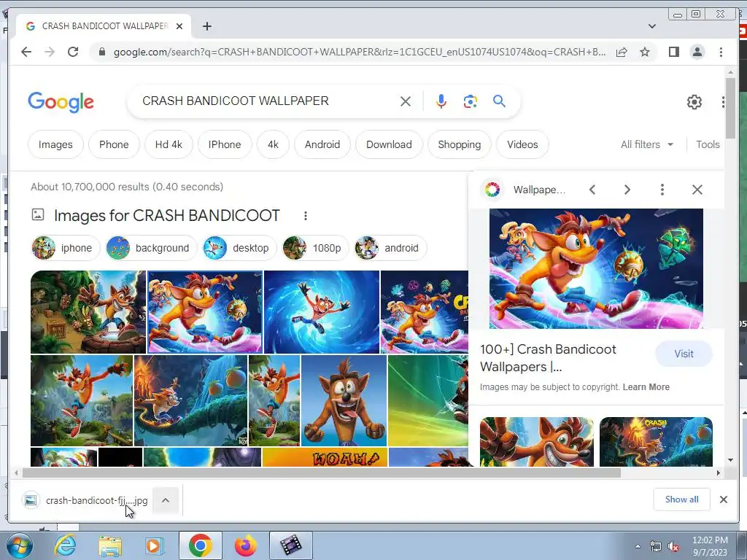Open Google quick settings gear
The image size is (747, 560).
tap(694, 102)
